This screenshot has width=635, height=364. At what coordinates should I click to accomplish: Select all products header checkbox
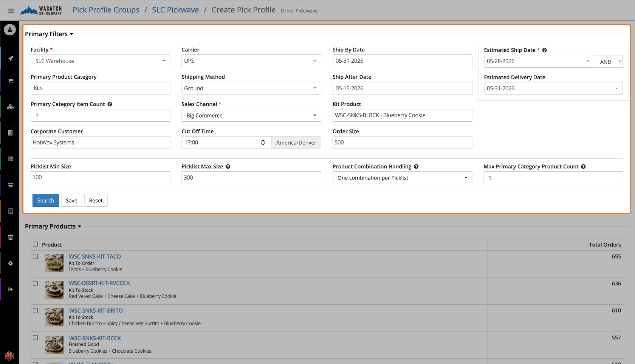(x=36, y=244)
